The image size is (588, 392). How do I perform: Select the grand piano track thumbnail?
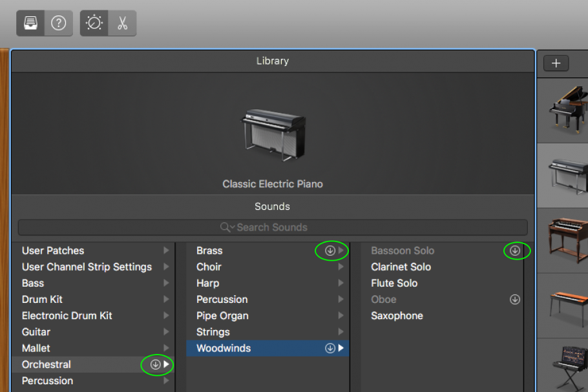pos(565,110)
